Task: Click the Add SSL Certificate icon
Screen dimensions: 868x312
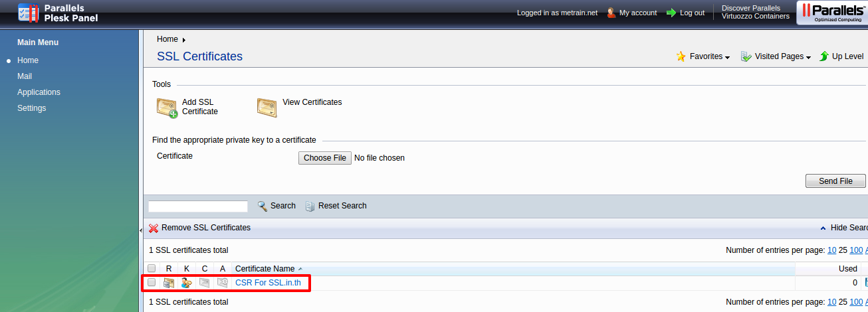Action: [x=167, y=108]
